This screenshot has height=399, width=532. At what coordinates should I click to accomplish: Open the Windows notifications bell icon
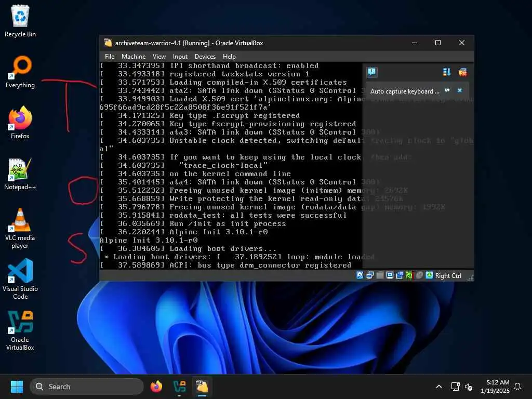pyautogui.click(x=517, y=387)
